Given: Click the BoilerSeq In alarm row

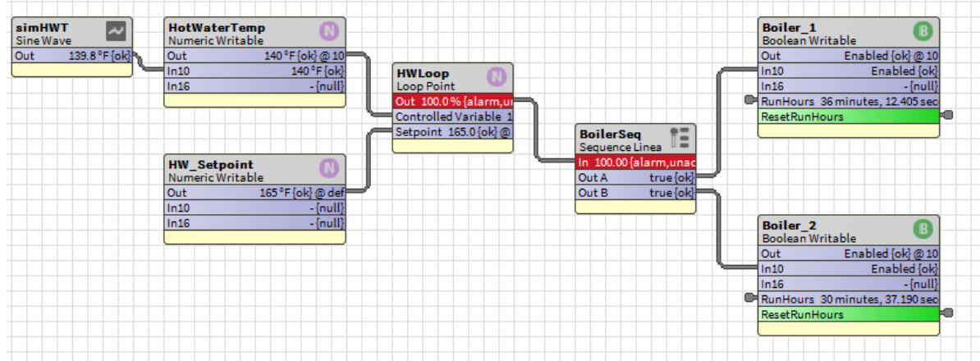Looking at the screenshot, I should coord(636,162).
